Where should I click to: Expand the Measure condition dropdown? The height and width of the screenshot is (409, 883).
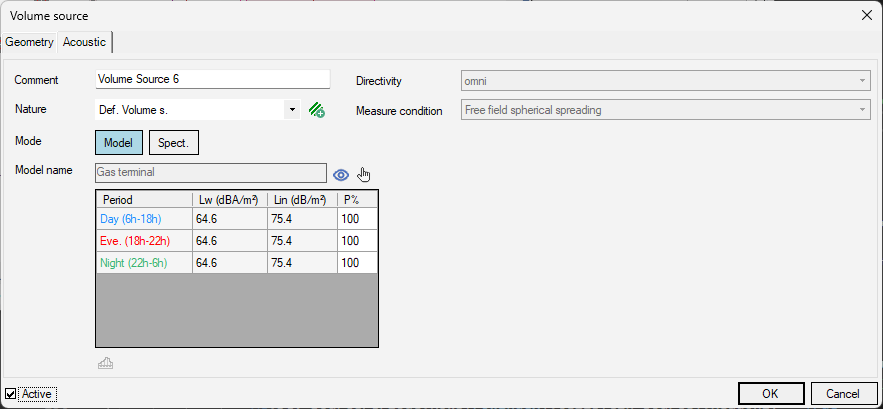pyautogui.click(x=666, y=110)
